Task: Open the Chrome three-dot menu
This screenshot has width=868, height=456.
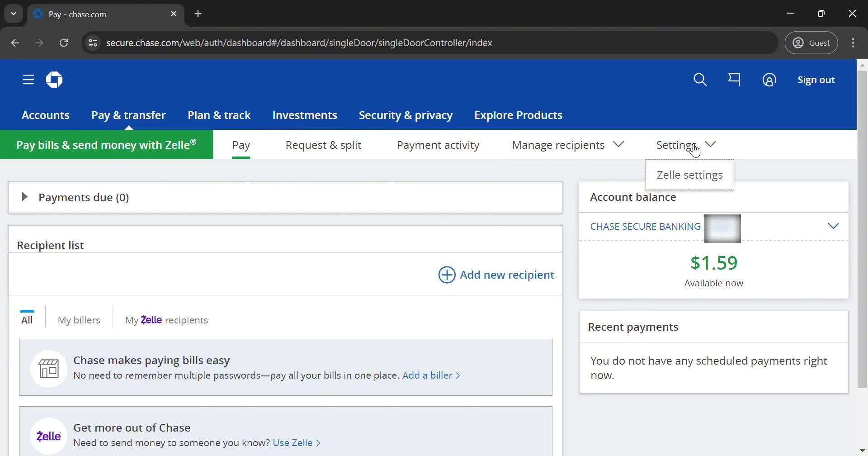Action: pos(853,43)
